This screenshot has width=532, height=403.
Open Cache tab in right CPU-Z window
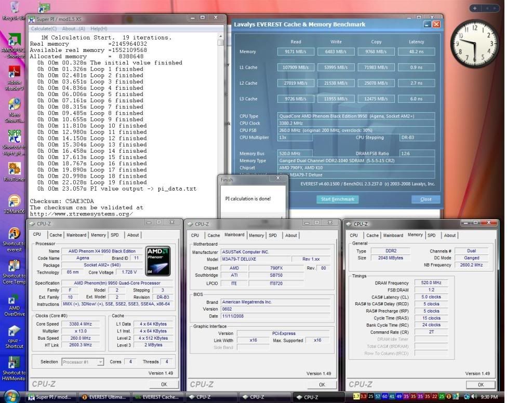[372, 235]
